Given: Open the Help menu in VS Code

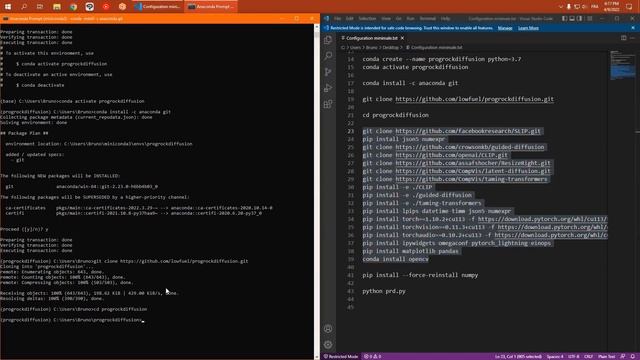Looking at the screenshot, I should point(445,18).
